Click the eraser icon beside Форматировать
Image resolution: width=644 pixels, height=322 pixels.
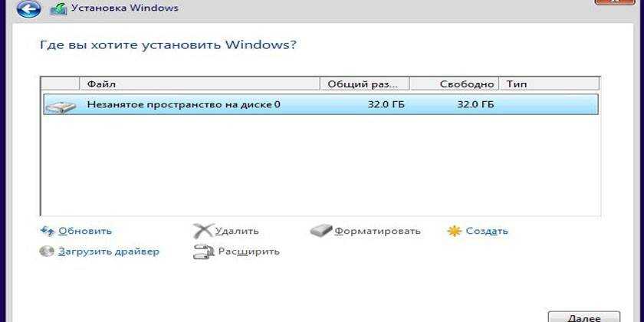coord(321,231)
